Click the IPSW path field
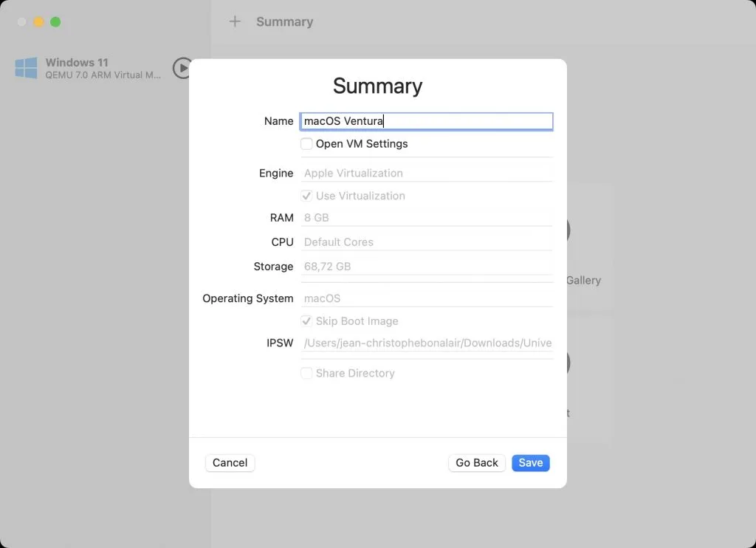Image resolution: width=756 pixels, height=548 pixels. point(426,343)
